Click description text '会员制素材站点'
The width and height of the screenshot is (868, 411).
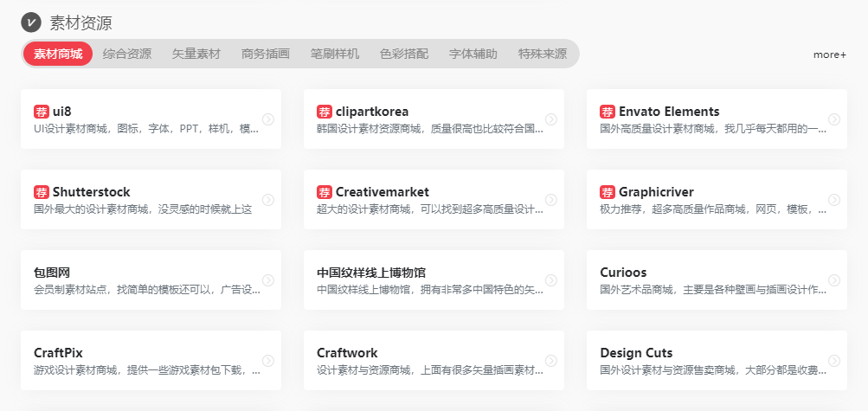click(72, 291)
